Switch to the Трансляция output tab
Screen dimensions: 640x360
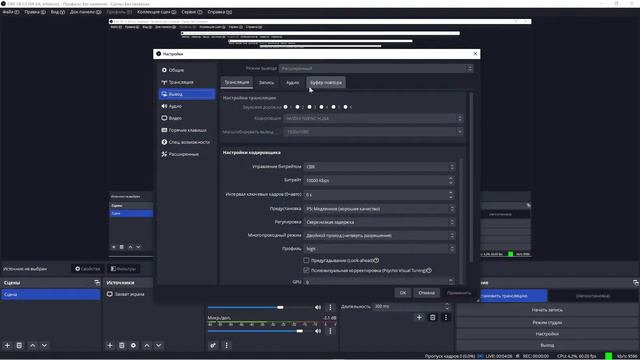(237, 82)
